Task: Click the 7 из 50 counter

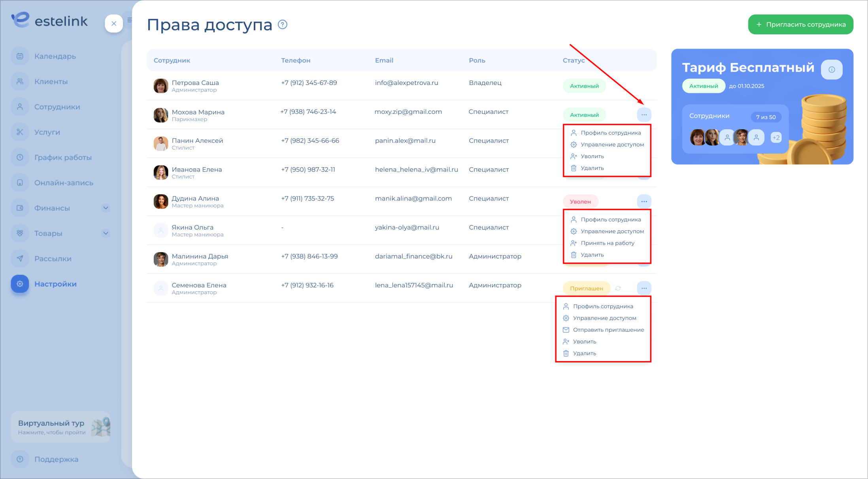Action: tap(766, 117)
